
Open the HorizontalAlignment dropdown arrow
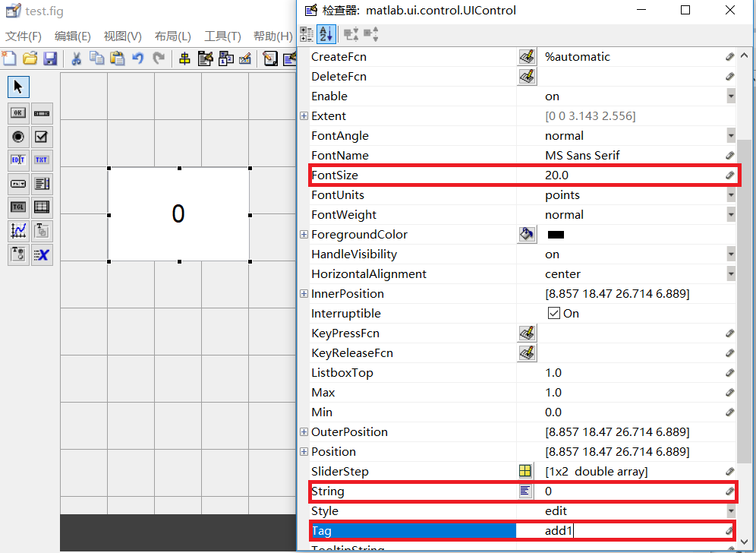click(730, 274)
